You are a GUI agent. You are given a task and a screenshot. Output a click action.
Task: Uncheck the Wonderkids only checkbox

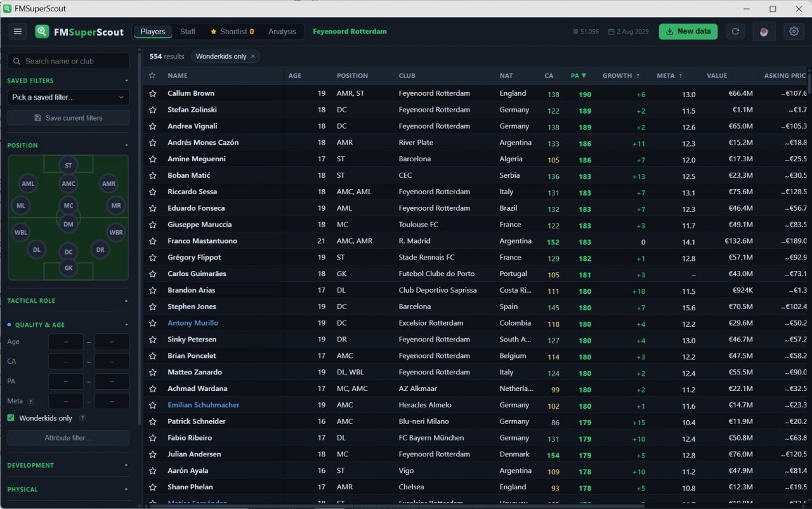click(x=11, y=418)
